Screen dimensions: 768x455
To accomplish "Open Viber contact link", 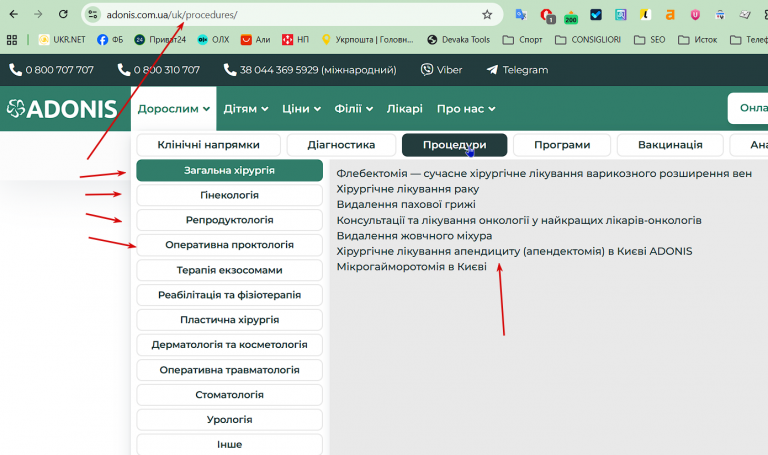I will click(441, 70).
